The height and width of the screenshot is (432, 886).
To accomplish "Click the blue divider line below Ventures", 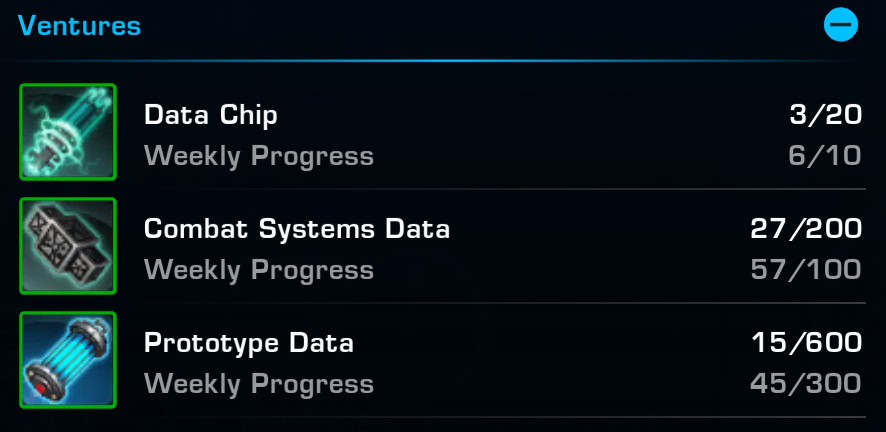I will (434, 60).
